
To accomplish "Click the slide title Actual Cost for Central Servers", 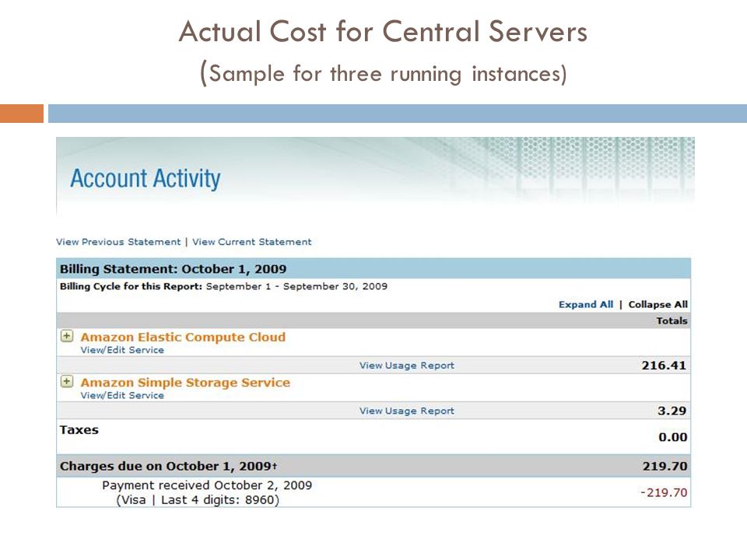I will [x=383, y=31].
